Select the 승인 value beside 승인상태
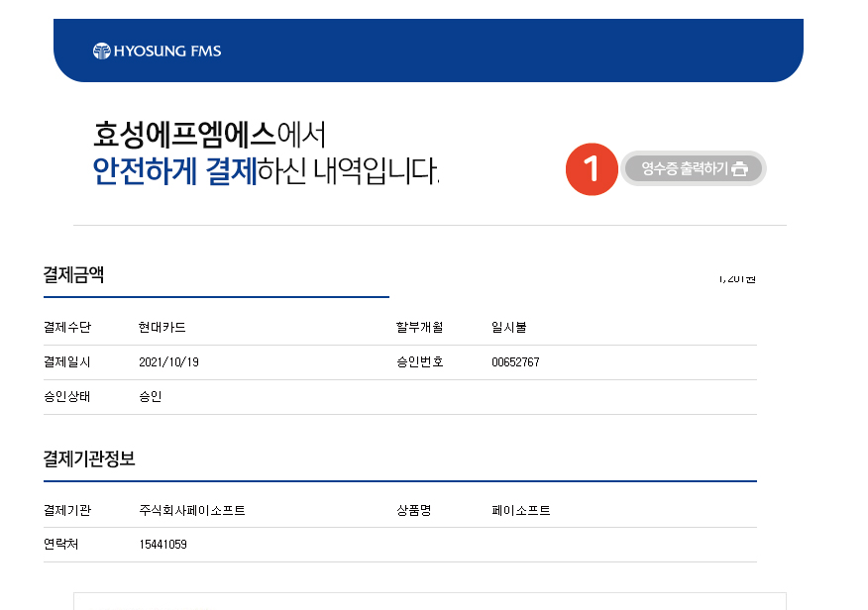This screenshot has height=610, width=868. click(x=150, y=396)
